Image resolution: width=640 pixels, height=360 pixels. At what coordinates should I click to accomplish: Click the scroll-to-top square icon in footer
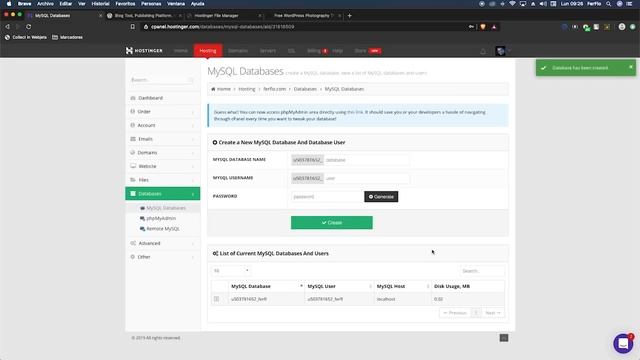504,338
